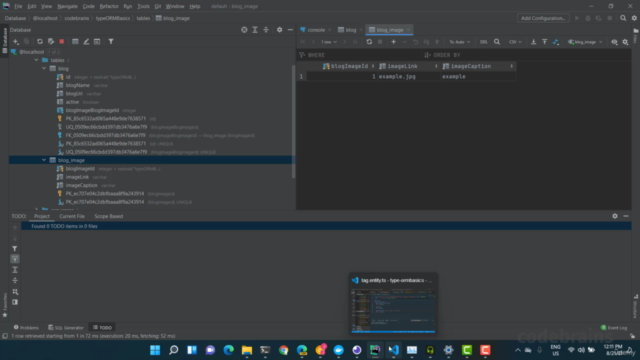Click the pencil Edit Source icon

pos(86,42)
